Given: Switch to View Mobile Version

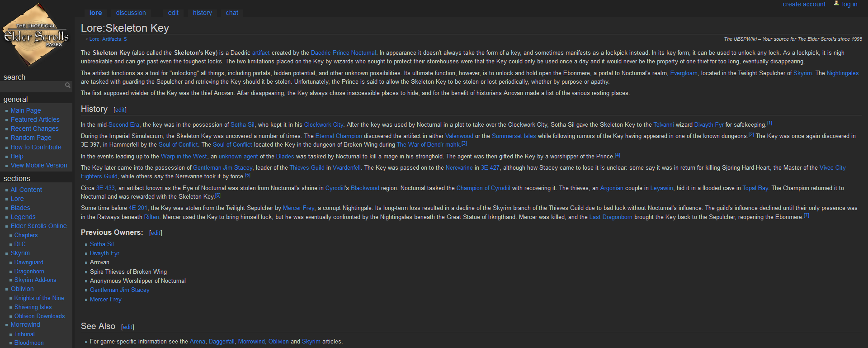Looking at the screenshot, I should point(39,165).
